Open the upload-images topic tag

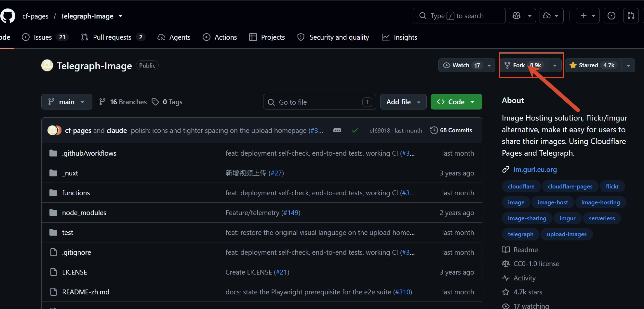[567, 234]
